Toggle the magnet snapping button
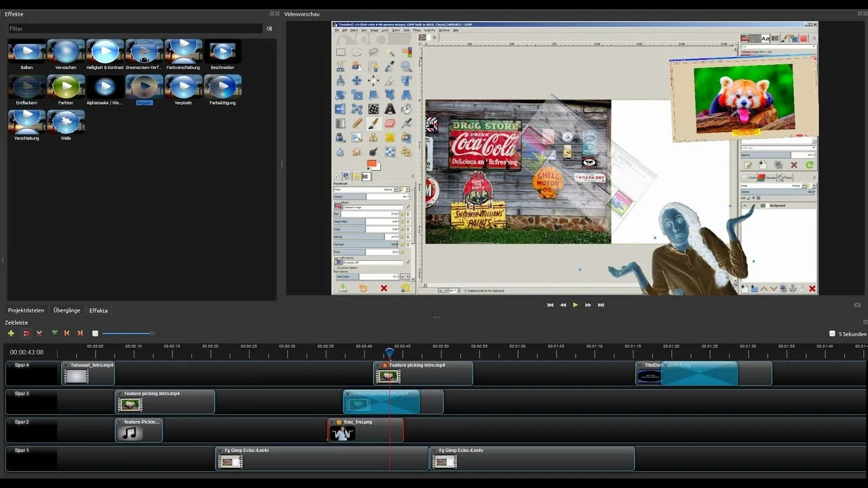Image resolution: width=868 pixels, height=488 pixels. coord(26,333)
